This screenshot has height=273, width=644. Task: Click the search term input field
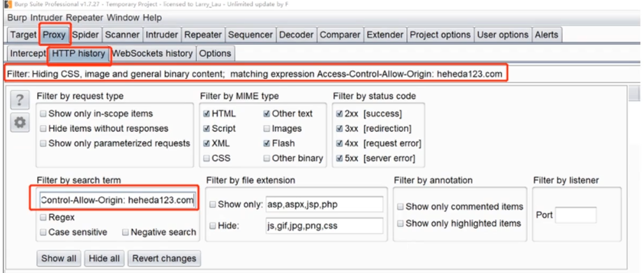(x=117, y=200)
